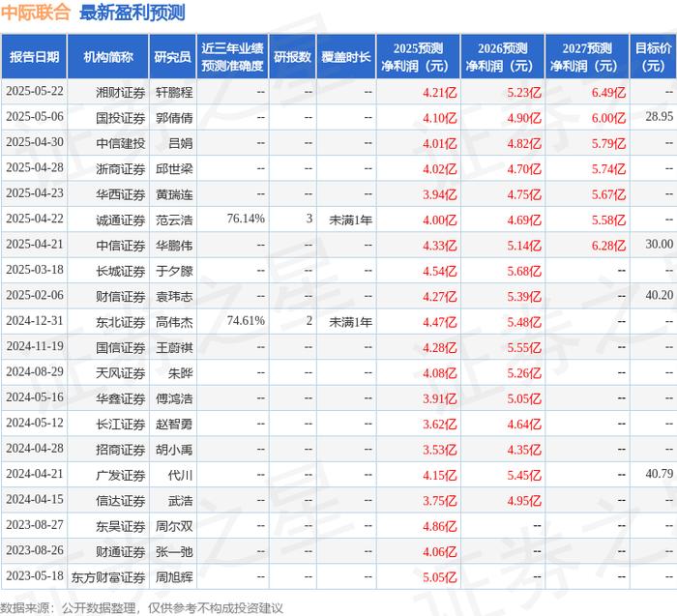
Task: Click the 研究员 column header
Action: pos(173,56)
